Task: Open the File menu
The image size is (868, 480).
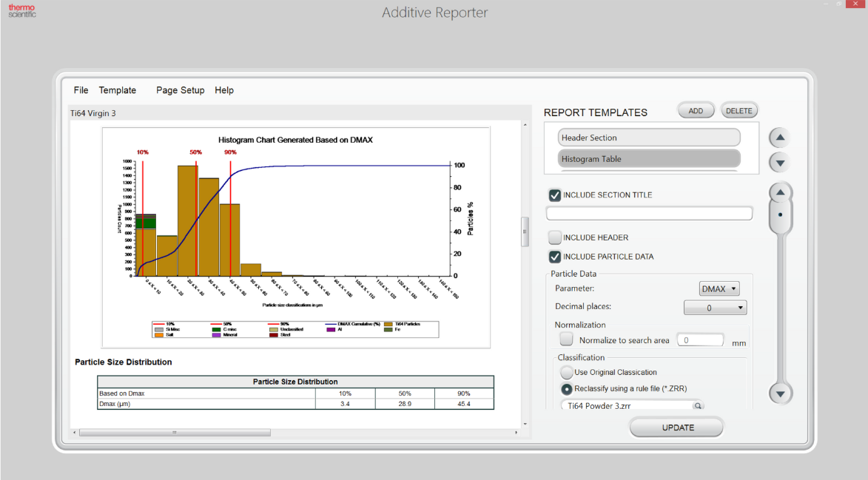Action: [x=81, y=90]
